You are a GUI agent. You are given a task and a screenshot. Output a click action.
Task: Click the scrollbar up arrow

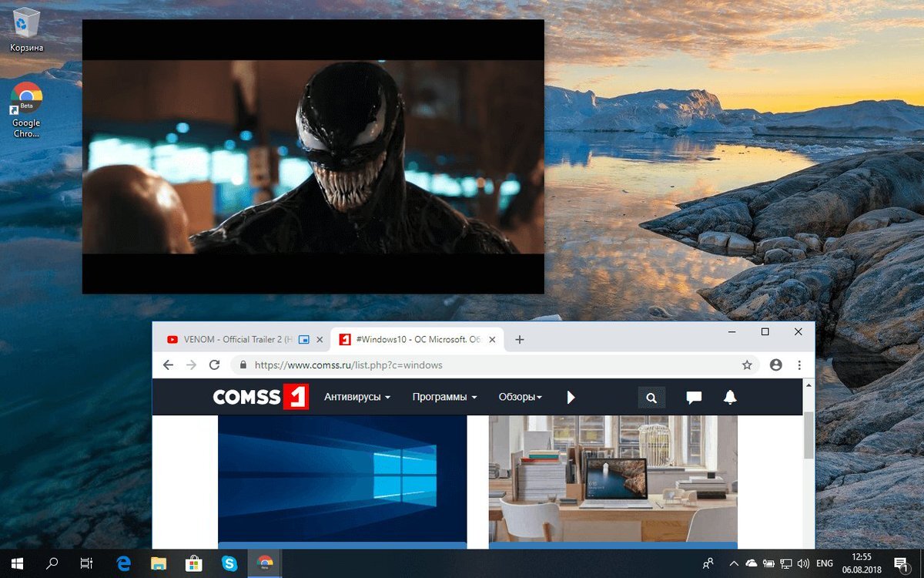[808, 384]
